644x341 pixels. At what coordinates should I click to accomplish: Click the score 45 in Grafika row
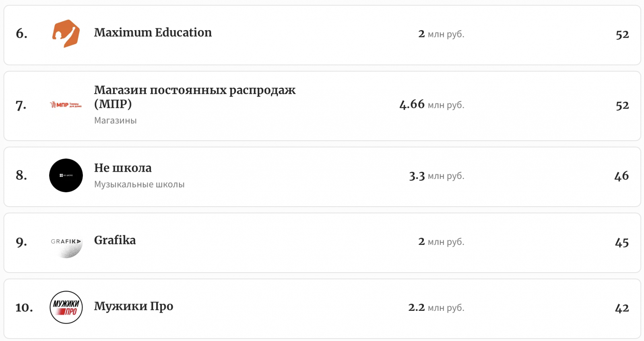click(x=622, y=242)
